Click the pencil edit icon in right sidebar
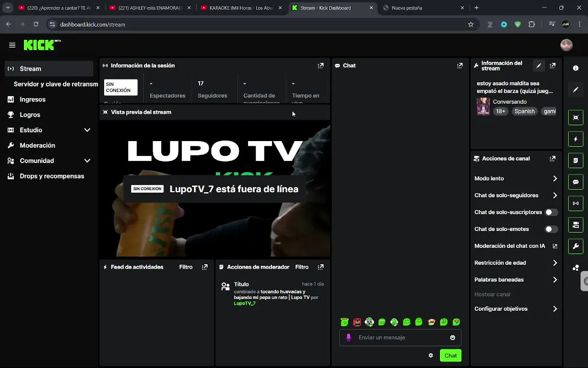The image size is (588, 368). (576, 90)
